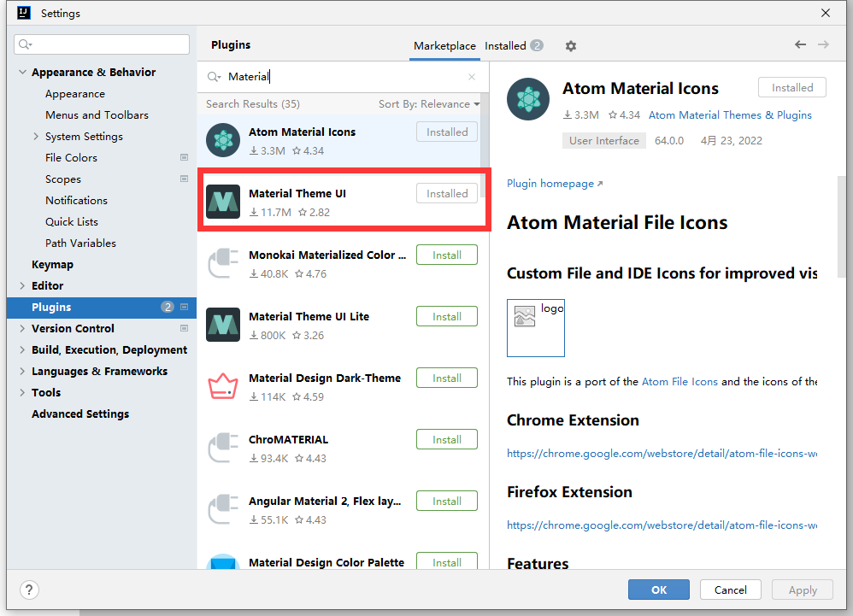The image size is (853, 616).
Task: Click Installed button in plugin details header
Action: click(792, 87)
